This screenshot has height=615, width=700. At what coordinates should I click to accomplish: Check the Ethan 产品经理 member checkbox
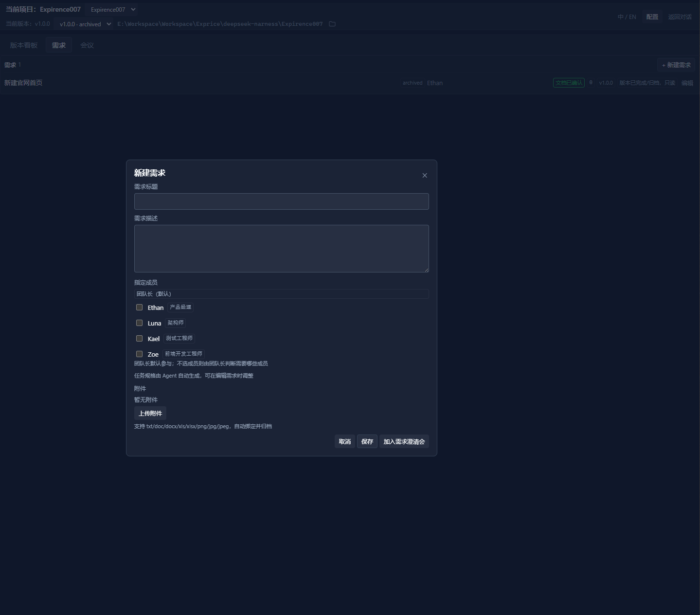tap(140, 307)
